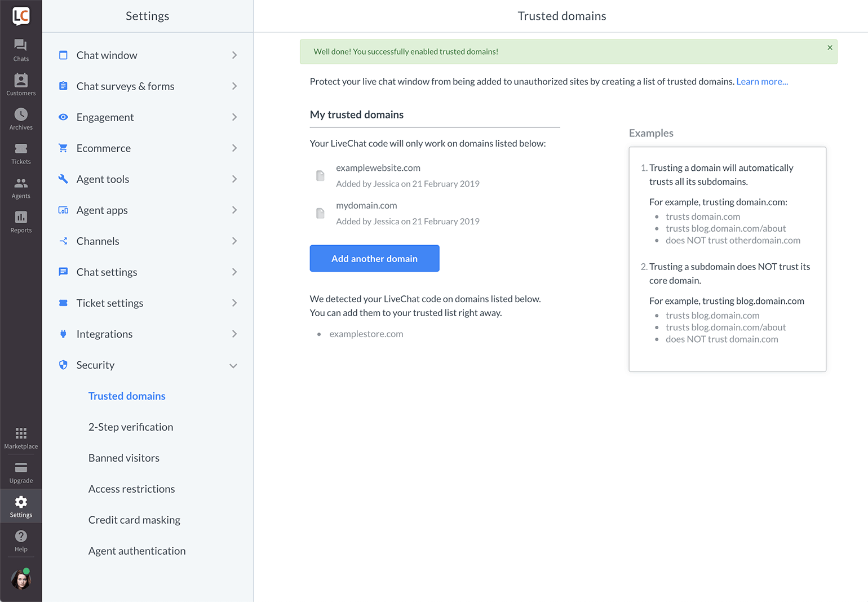Select Trusted domains submenu item
The width and height of the screenshot is (868, 602).
click(x=127, y=396)
